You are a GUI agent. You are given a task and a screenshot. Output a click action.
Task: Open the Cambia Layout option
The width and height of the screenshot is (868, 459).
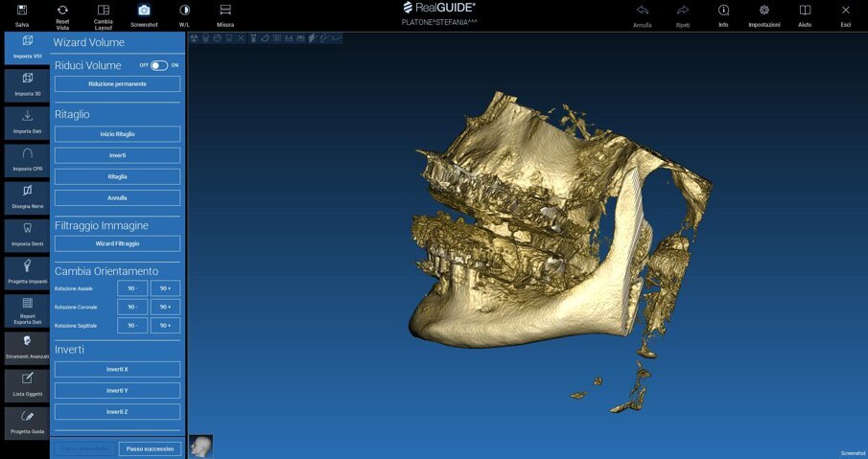point(103,11)
